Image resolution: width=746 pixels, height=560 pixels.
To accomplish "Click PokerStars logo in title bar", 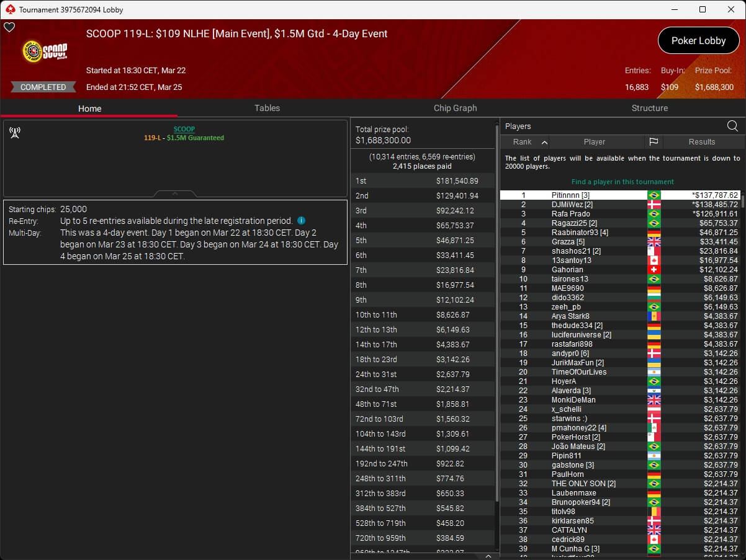I will (x=10, y=9).
